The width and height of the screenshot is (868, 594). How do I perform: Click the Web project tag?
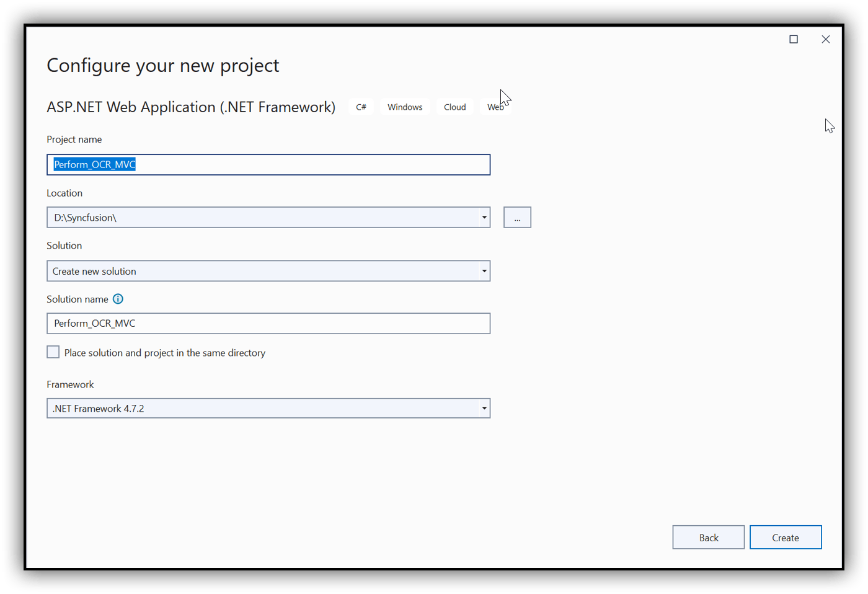coord(495,107)
